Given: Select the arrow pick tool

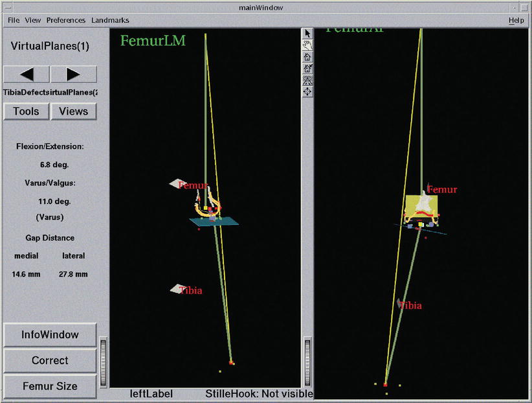Looking at the screenshot, I should pos(307,33).
